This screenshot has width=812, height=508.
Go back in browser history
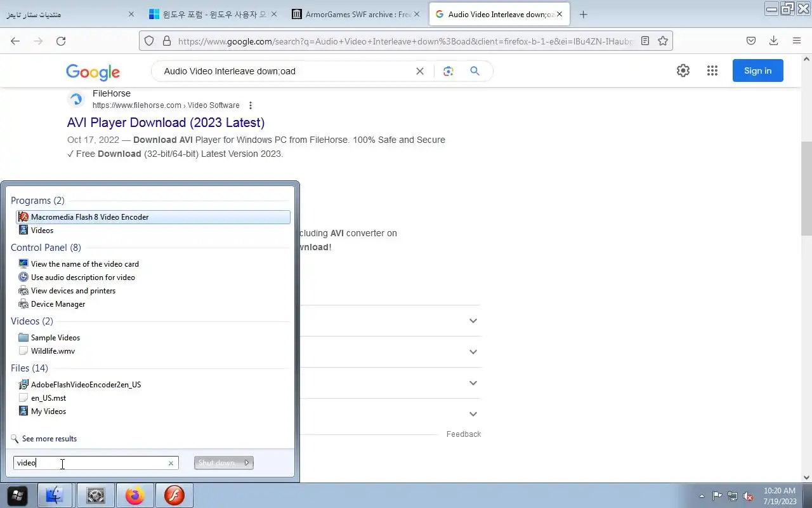[x=15, y=41]
